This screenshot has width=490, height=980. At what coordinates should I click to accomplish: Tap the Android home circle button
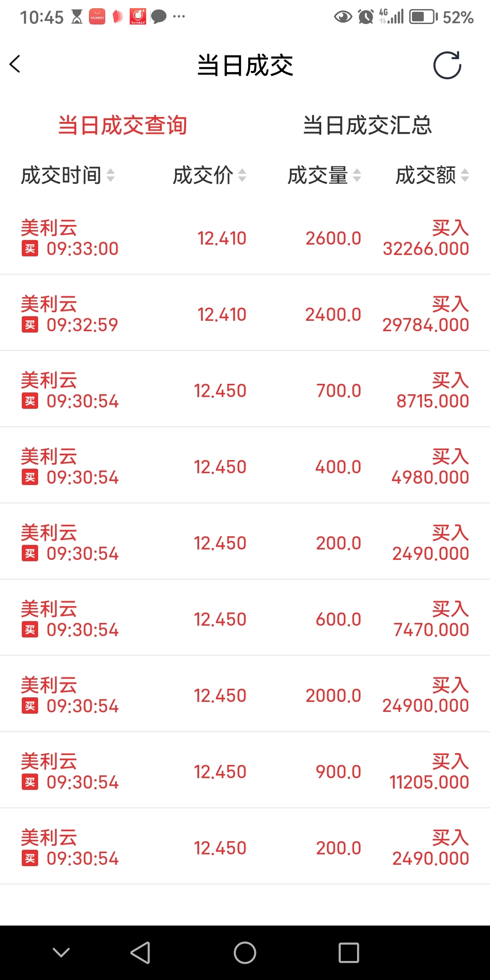point(245,952)
